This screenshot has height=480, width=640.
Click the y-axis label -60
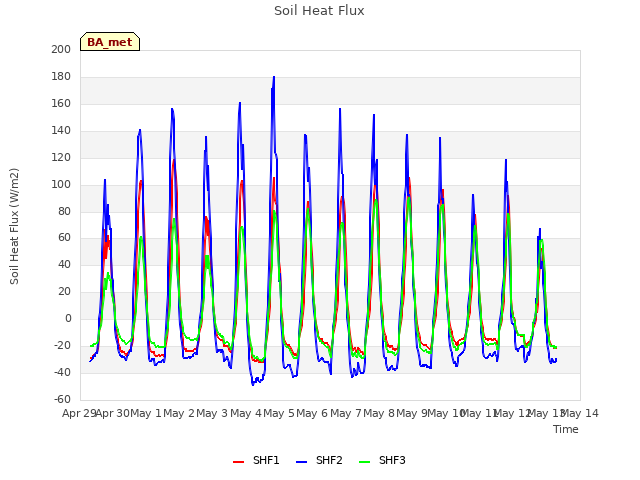pyautogui.click(x=62, y=399)
